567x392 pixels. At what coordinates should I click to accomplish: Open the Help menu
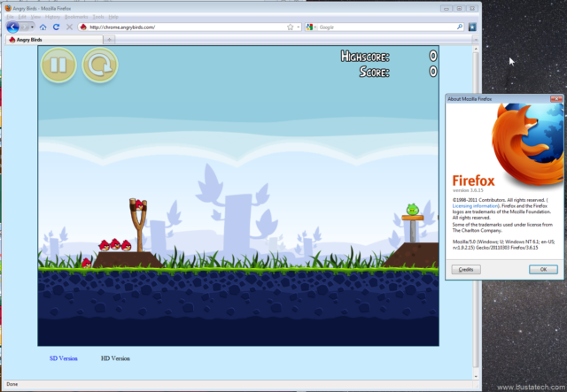tap(113, 17)
